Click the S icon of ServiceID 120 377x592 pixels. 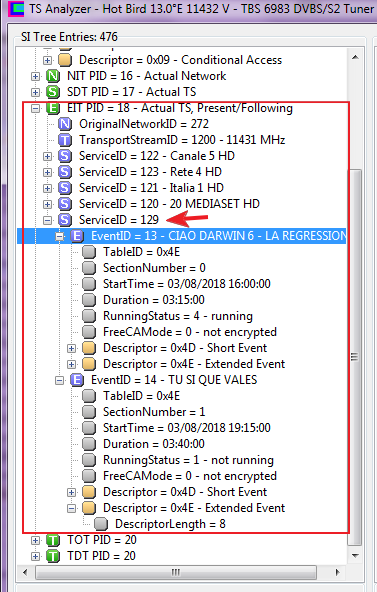65,204
